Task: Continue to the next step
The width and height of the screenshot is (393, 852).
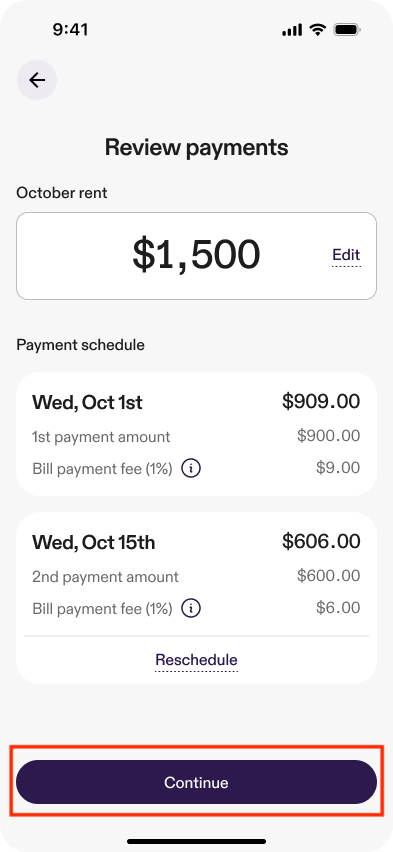Action: (x=196, y=782)
